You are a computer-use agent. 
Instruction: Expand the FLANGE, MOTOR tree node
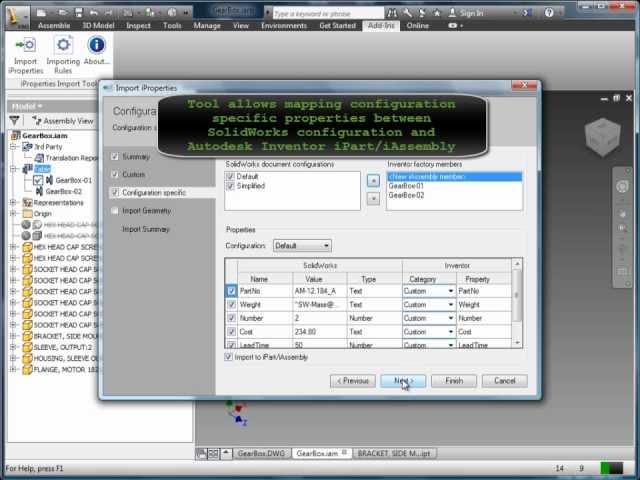pyautogui.click(x=13, y=369)
